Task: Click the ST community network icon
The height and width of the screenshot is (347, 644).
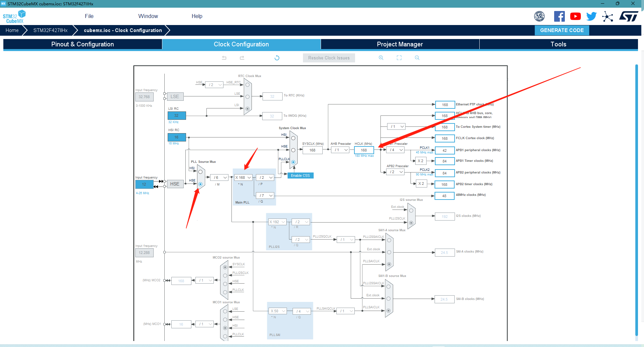Action: 608,16
